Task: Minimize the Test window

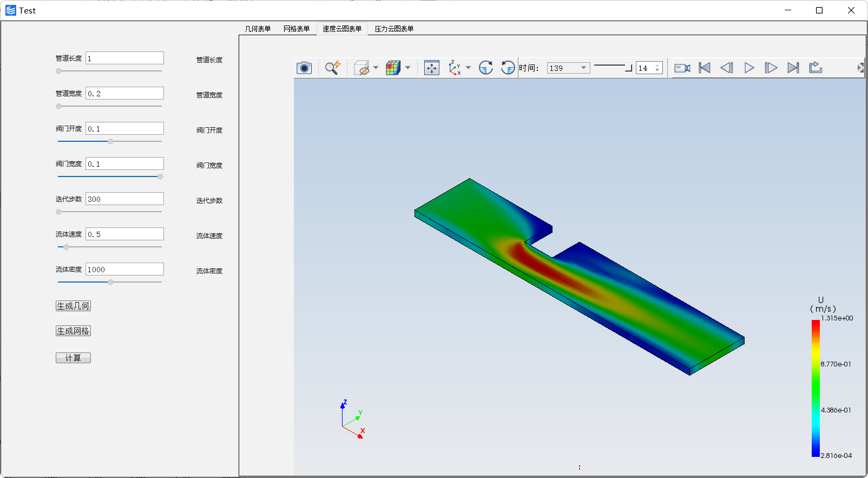Action: coord(788,10)
